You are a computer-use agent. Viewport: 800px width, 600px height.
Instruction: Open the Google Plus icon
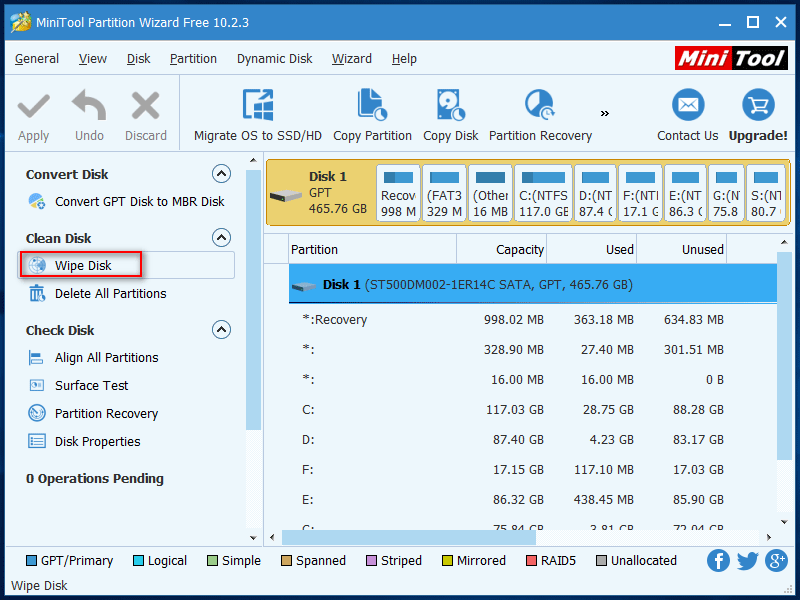[x=777, y=561]
